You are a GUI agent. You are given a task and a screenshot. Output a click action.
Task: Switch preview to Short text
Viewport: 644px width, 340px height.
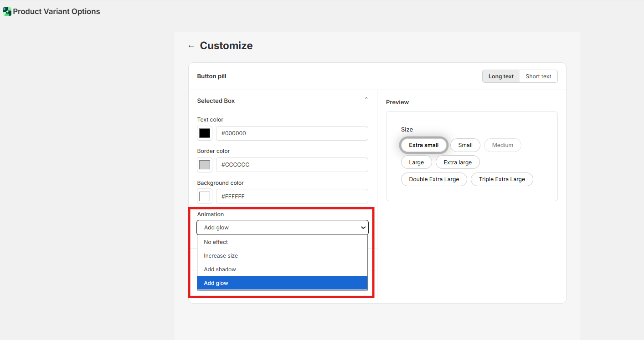(538, 76)
